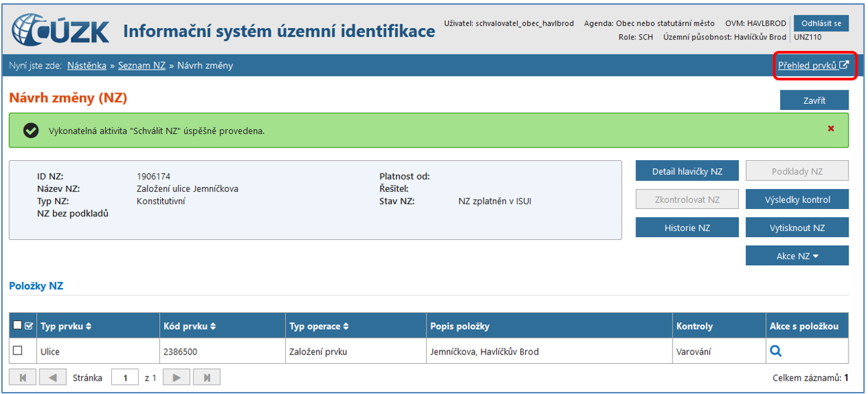Screen dimensions: 868x394
Task: Navigate to Seznam NZ breadcrumb
Action: (141, 66)
